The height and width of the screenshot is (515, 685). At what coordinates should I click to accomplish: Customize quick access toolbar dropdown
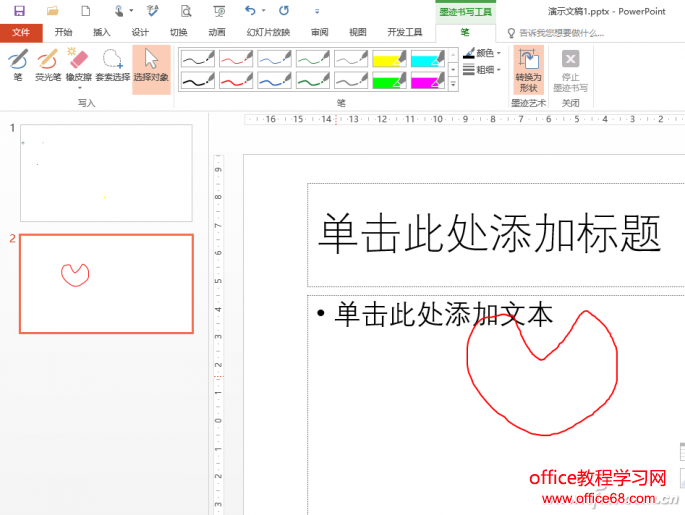pos(317,11)
